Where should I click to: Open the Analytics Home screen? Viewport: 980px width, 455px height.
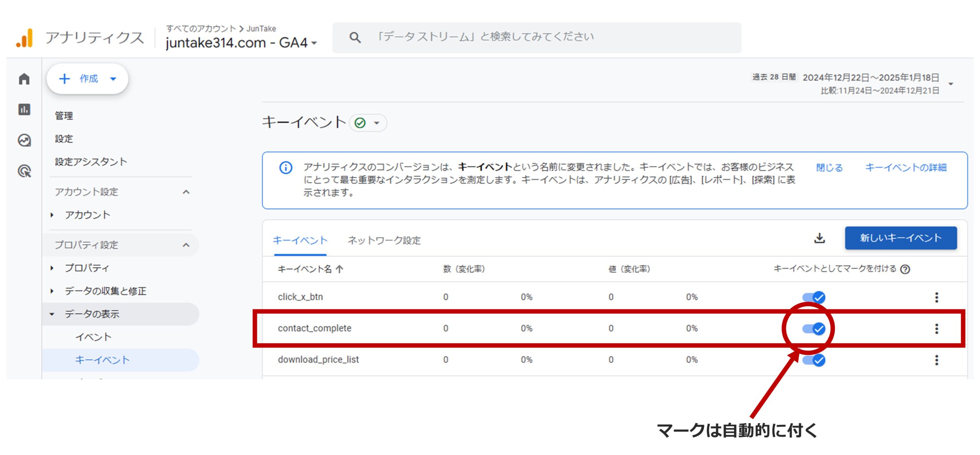(x=24, y=78)
